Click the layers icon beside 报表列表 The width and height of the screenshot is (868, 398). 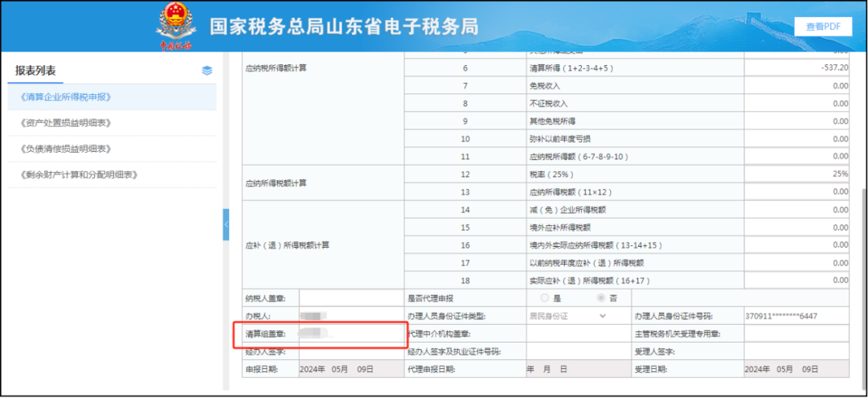point(207,71)
